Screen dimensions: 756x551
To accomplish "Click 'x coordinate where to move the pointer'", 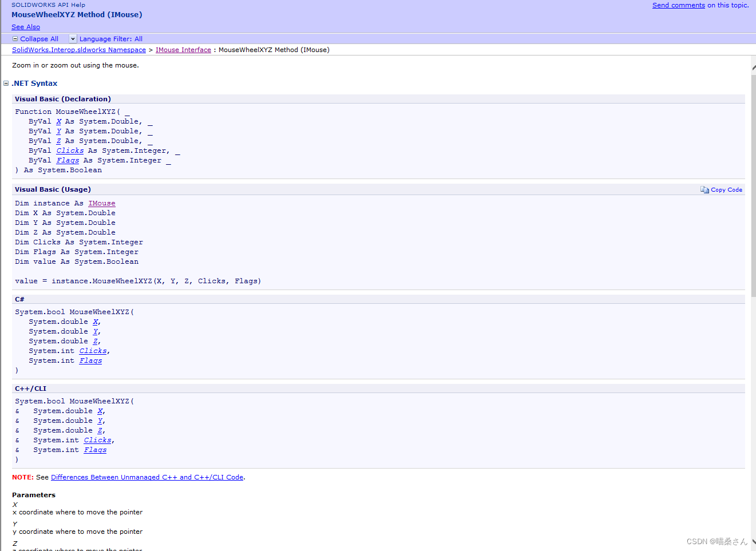I will [x=77, y=512].
